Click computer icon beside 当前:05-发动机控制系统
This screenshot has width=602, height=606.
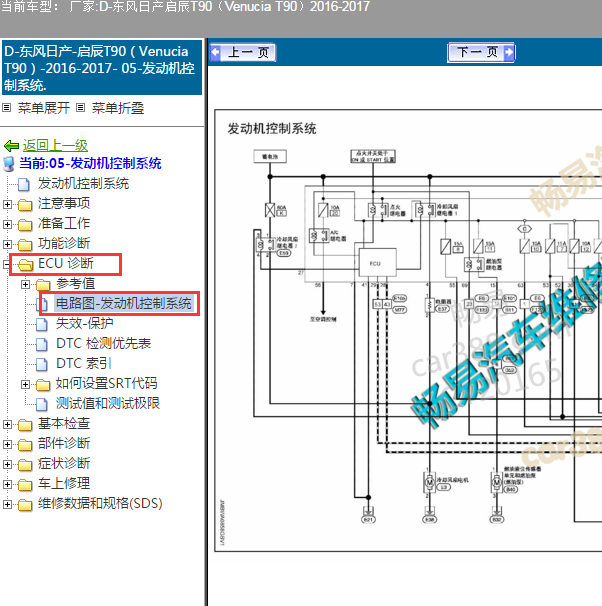pyautogui.click(x=9, y=164)
